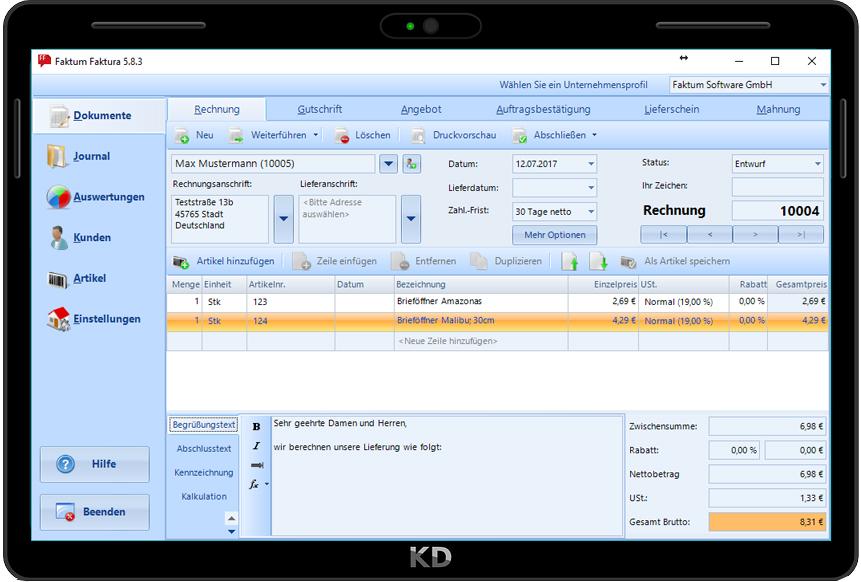Click the Weiterführen toolbar icon
This screenshot has height=582, width=861.
(236, 136)
